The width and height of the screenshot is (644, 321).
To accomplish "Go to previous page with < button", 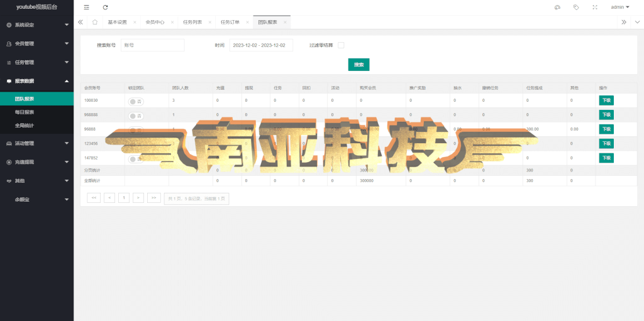I will (x=109, y=198).
